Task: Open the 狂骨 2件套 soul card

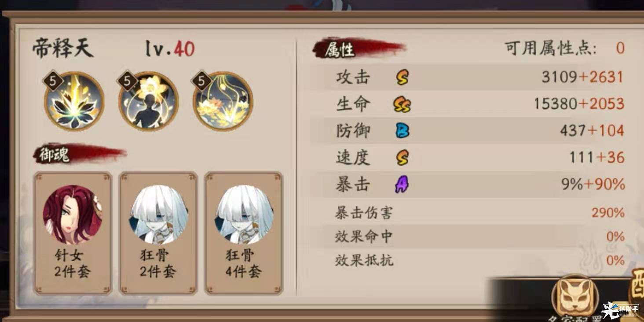Action: point(158,233)
